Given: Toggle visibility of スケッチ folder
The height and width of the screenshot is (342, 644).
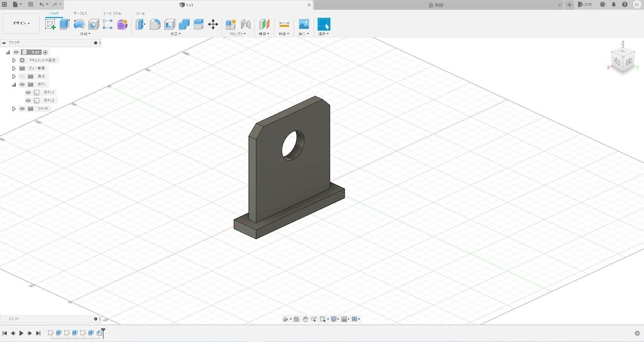Looking at the screenshot, I should pos(22,109).
